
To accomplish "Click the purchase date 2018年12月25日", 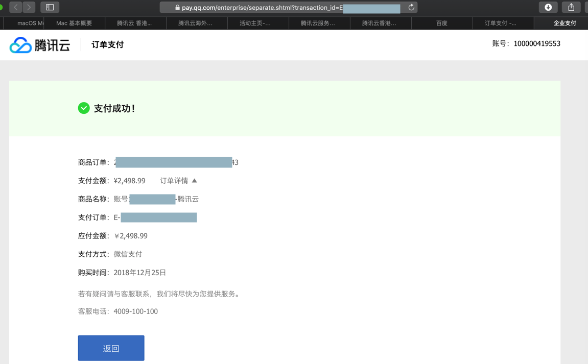I will pyautogui.click(x=140, y=273).
